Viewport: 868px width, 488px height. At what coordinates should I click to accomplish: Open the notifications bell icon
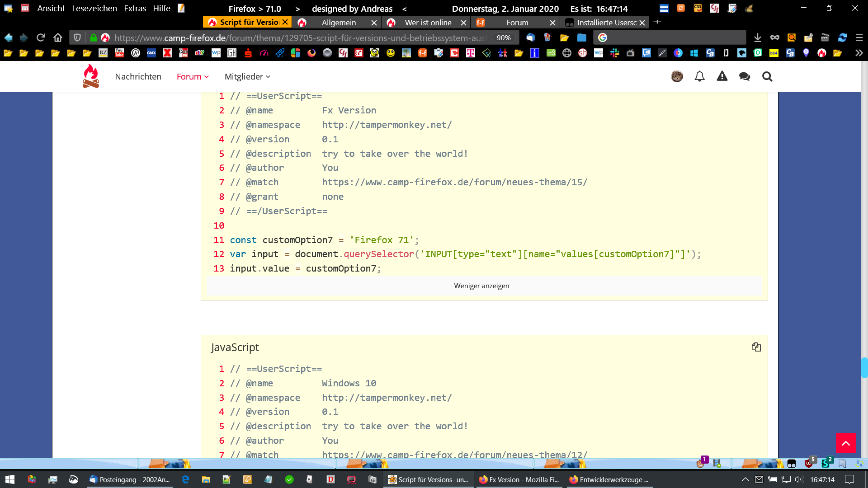(699, 76)
